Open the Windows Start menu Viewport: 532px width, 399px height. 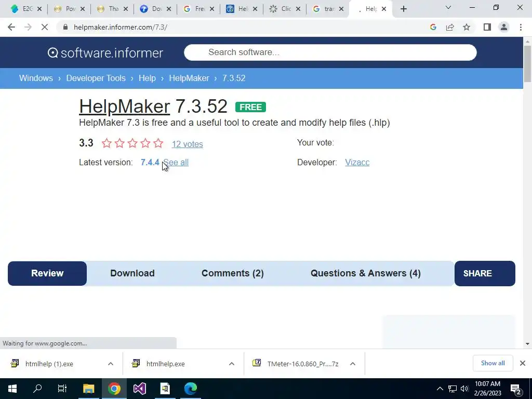coord(12,389)
